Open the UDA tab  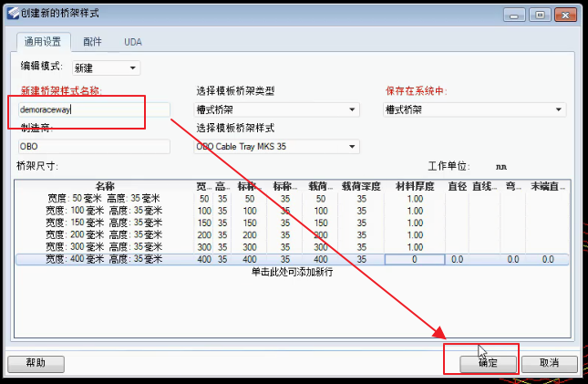pos(133,42)
